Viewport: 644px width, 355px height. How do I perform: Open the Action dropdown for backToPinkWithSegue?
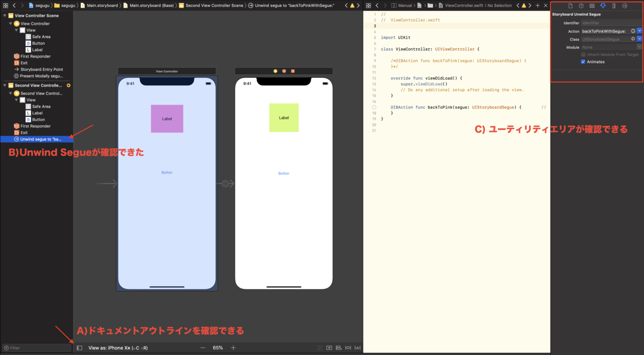pos(639,31)
